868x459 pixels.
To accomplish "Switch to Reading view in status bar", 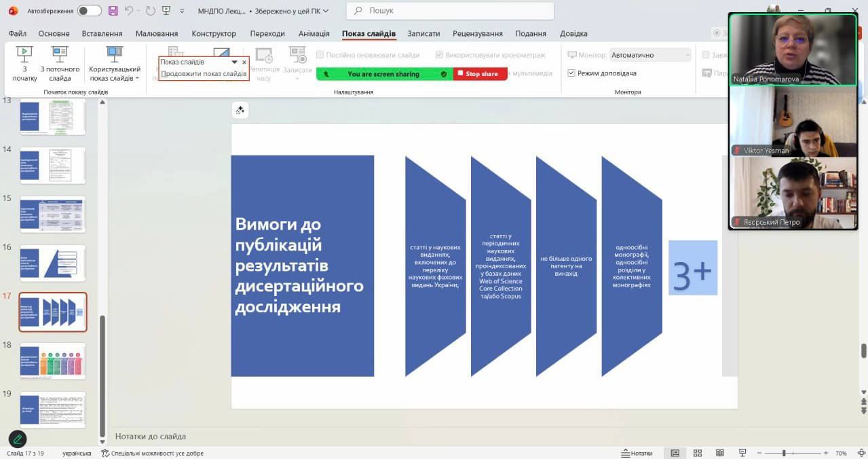I will 719,453.
